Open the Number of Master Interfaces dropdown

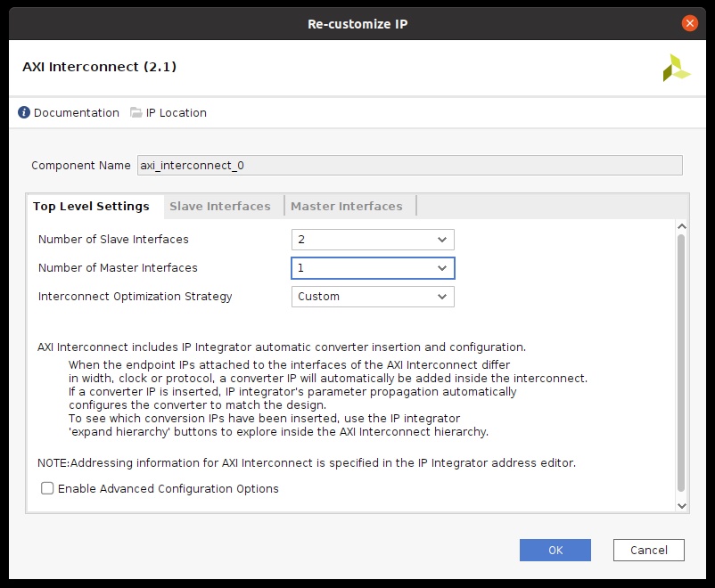373,268
